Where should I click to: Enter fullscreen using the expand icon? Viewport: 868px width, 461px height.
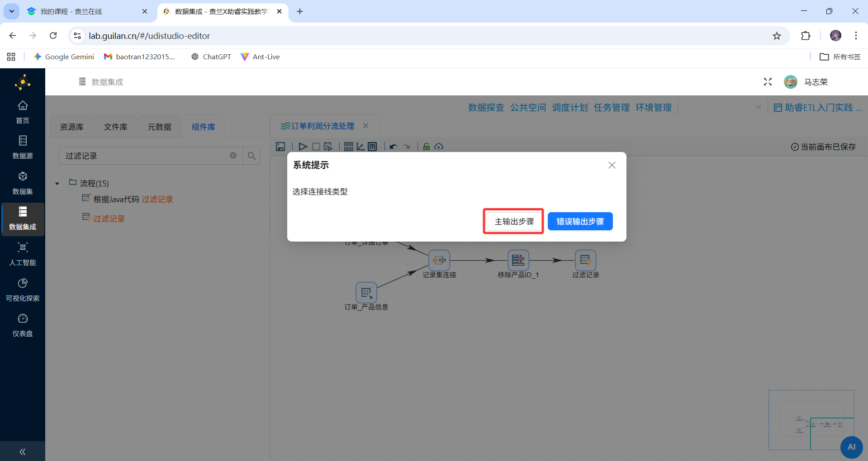(x=768, y=82)
